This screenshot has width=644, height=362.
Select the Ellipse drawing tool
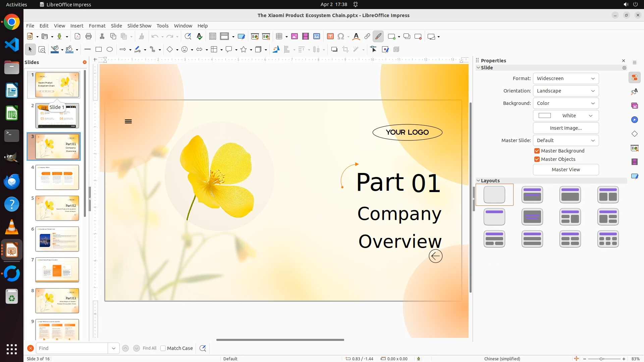110,50
